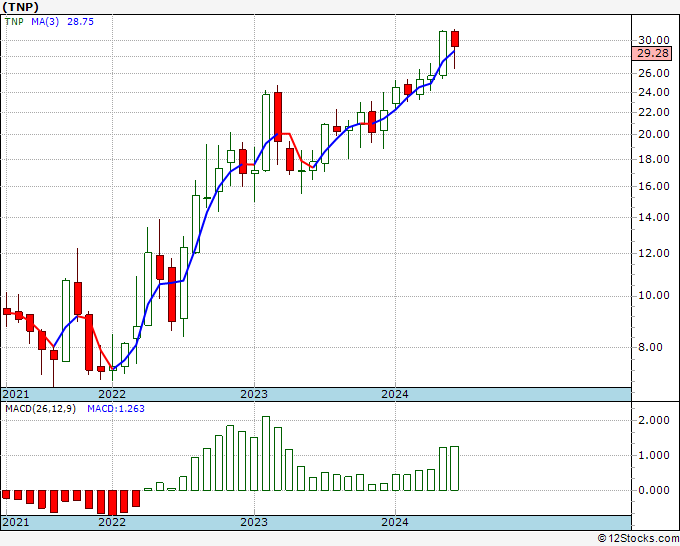The image size is (680, 546).
Task: Click the MACD(26,12,9) indicator label
Action: (x=40, y=409)
